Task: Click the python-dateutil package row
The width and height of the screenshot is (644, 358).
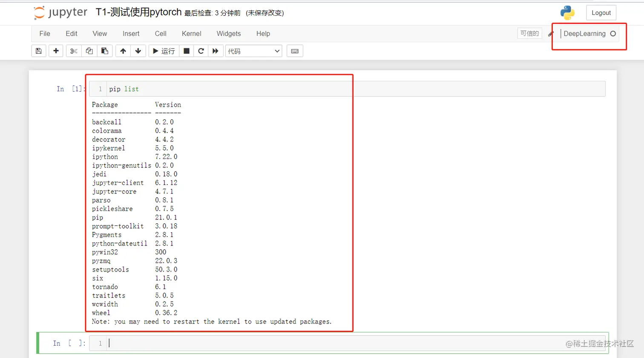Action: tap(133, 244)
